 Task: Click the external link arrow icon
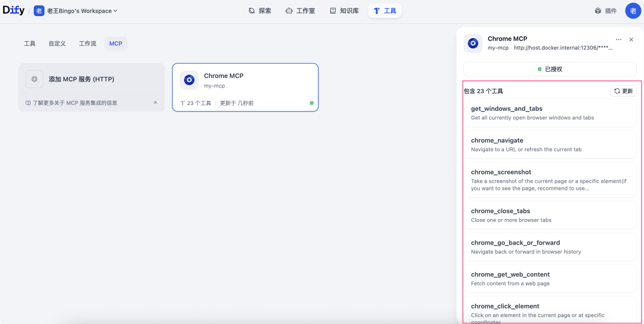click(x=155, y=103)
